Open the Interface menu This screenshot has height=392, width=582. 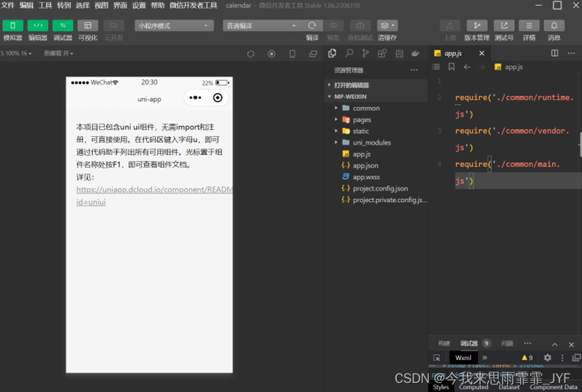tap(120, 6)
